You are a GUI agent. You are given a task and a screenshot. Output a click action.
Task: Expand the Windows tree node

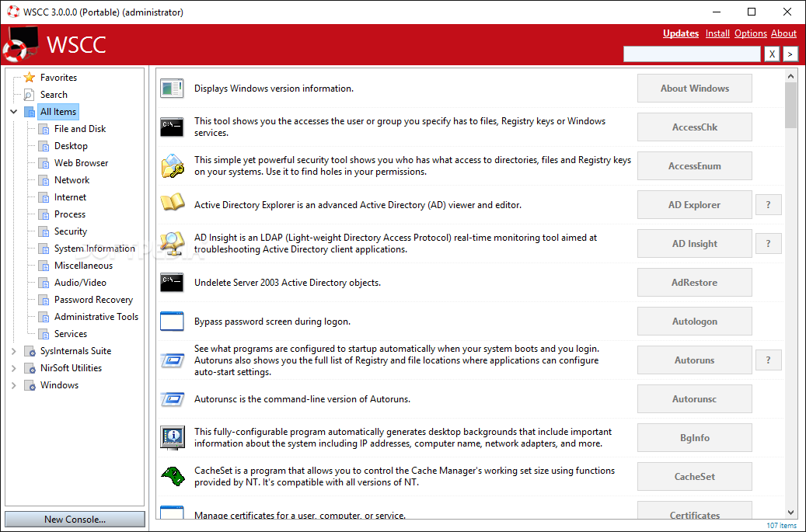point(14,385)
